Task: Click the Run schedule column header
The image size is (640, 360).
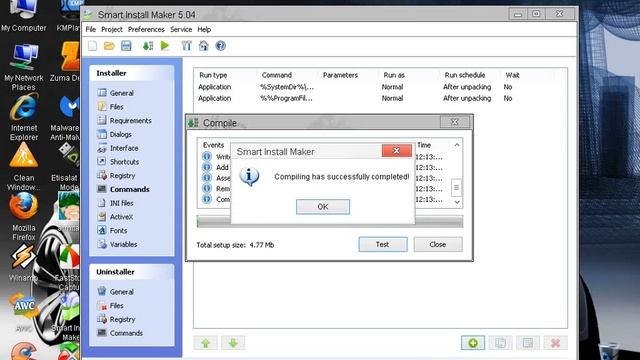Action: 465,75
